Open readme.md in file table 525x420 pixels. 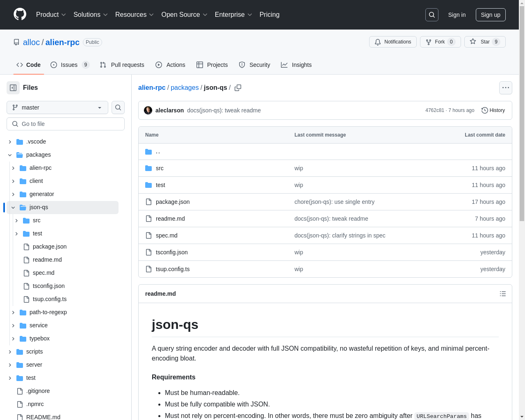point(170,219)
